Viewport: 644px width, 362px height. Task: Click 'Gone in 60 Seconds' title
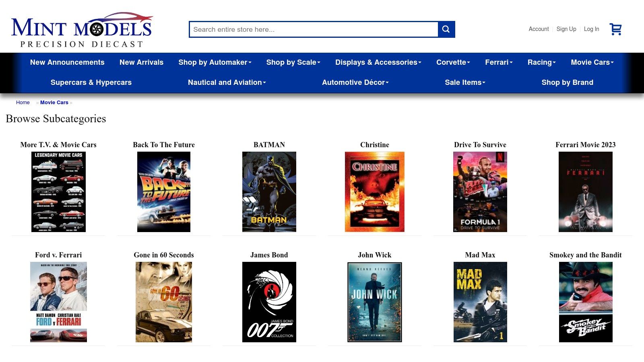(164, 255)
